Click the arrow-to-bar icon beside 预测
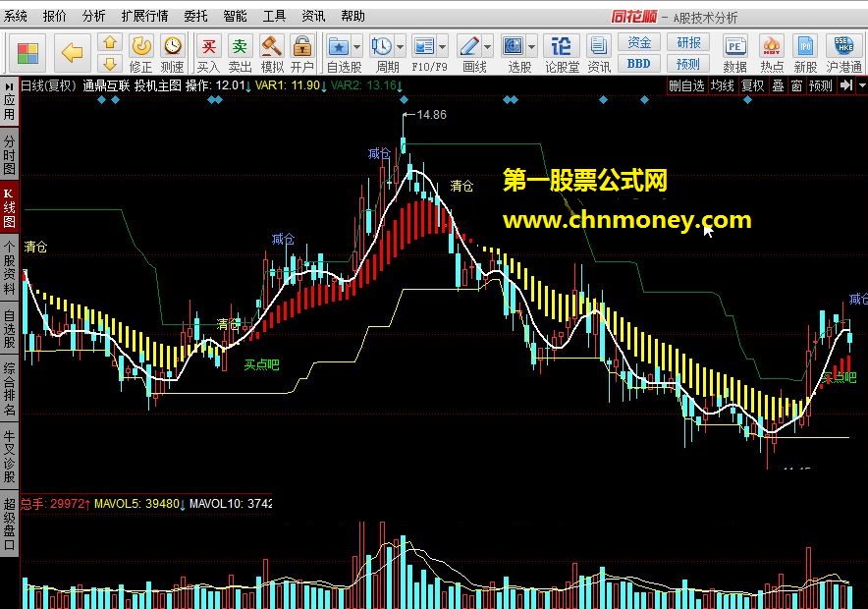Screen dimensions: 868x609 (x=845, y=85)
